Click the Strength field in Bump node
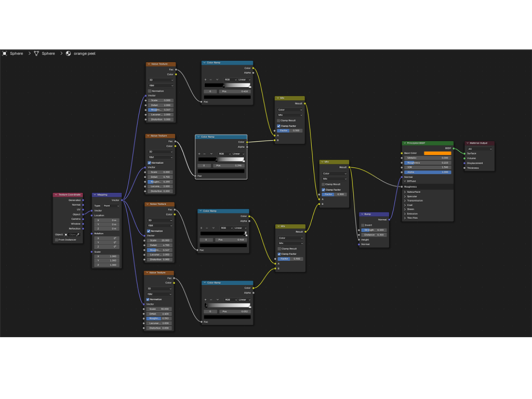The width and height of the screenshot is (532, 399). point(374,230)
